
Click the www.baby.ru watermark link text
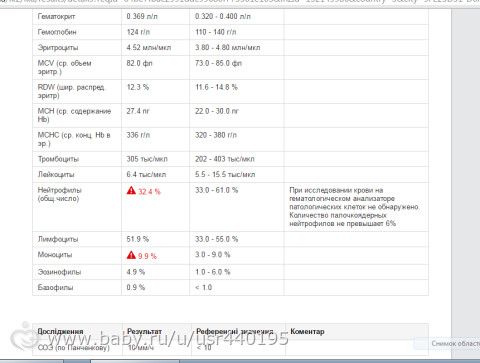168,339
